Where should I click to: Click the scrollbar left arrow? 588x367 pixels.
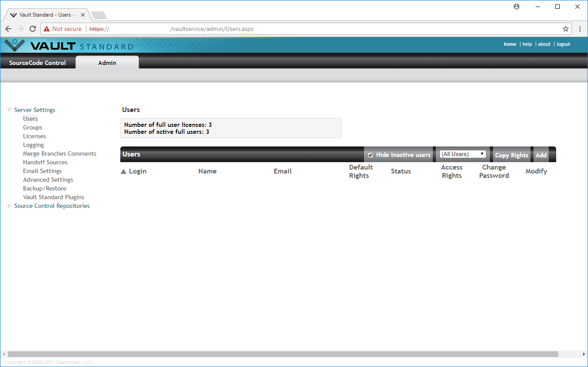3,354
